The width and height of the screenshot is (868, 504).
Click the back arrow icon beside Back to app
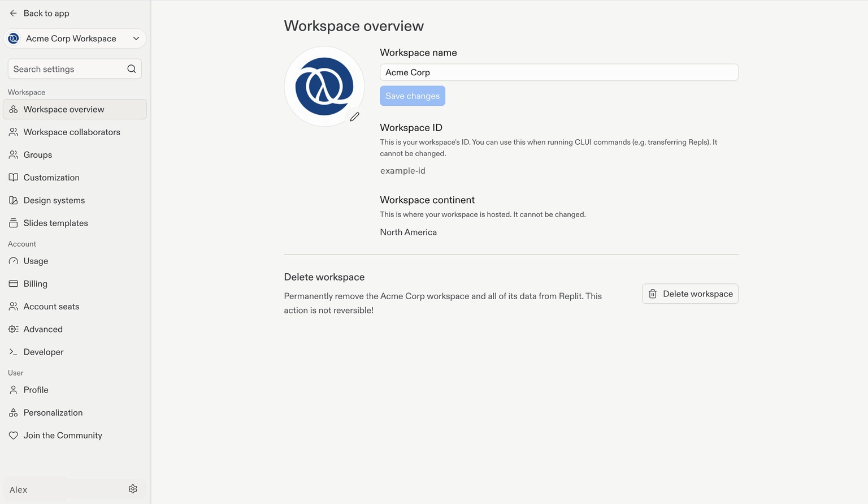click(x=14, y=13)
